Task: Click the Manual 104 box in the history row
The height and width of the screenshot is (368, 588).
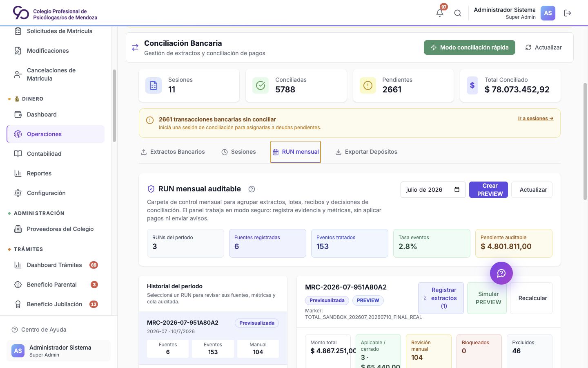Action: coord(258,349)
